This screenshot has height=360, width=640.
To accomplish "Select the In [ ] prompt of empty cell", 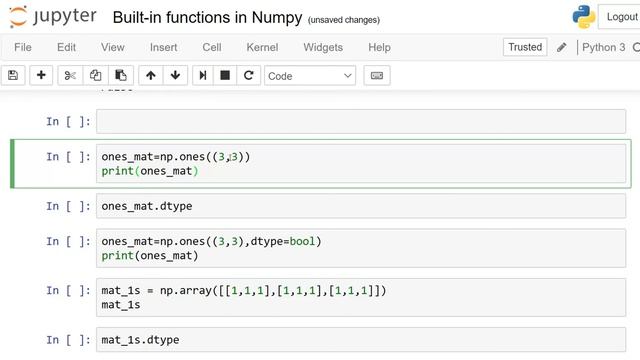I will coord(68,121).
